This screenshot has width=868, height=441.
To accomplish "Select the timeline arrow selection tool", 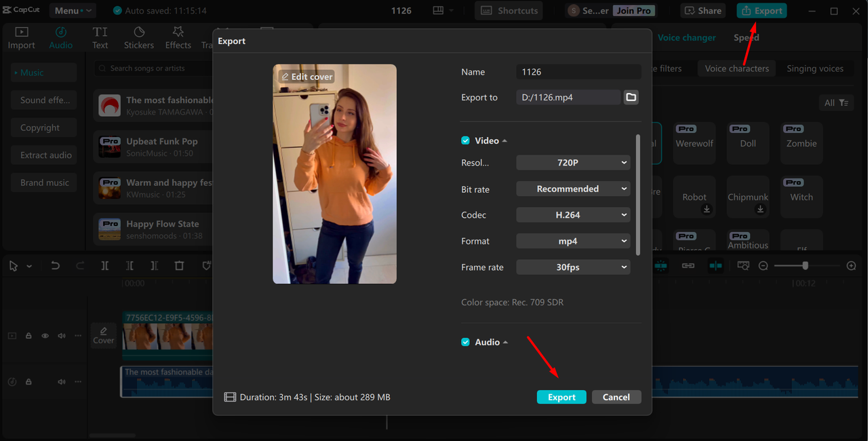I will click(14, 266).
